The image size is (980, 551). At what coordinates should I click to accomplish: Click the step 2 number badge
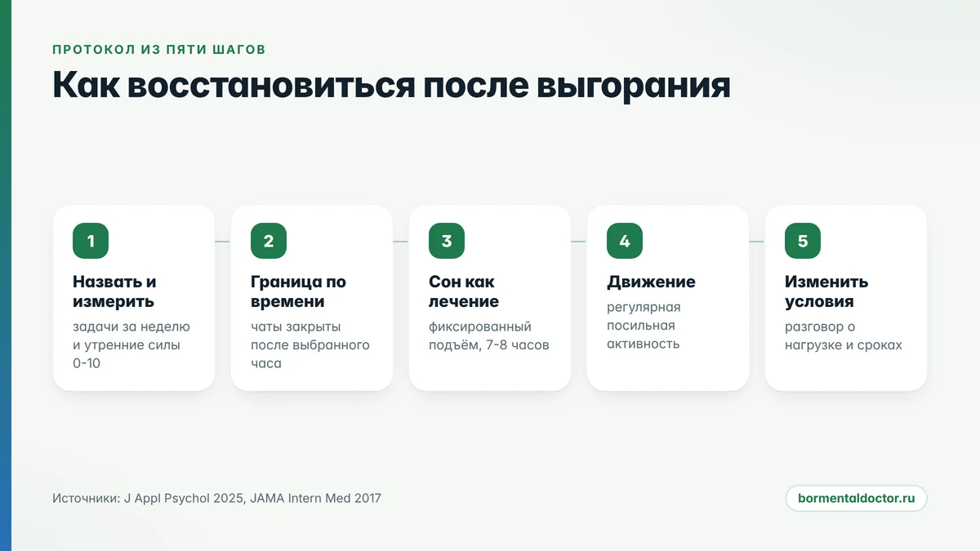[269, 241]
